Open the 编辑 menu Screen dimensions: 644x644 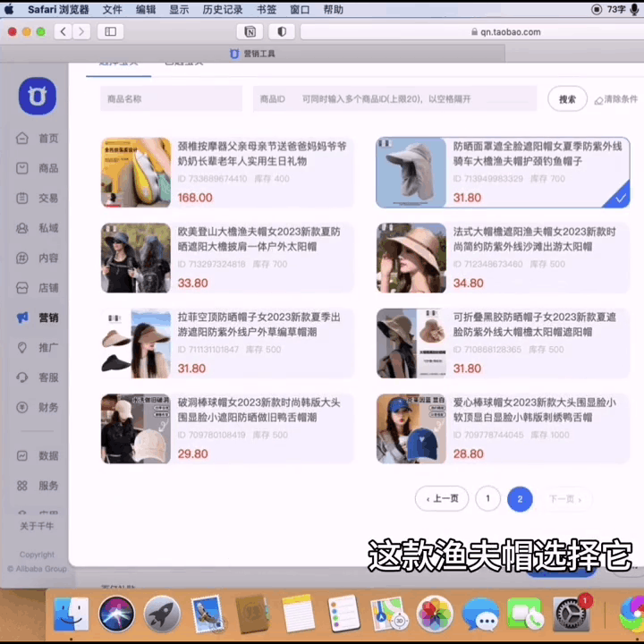pyautogui.click(x=146, y=10)
